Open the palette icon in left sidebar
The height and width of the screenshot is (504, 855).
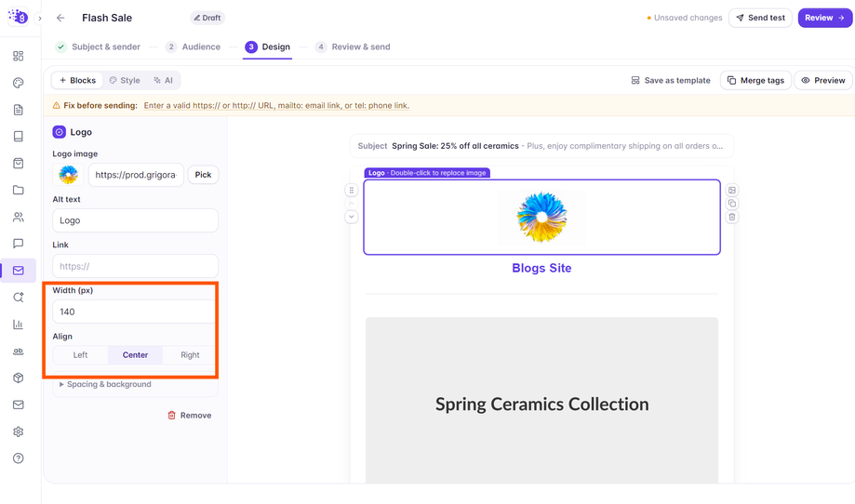point(18,83)
